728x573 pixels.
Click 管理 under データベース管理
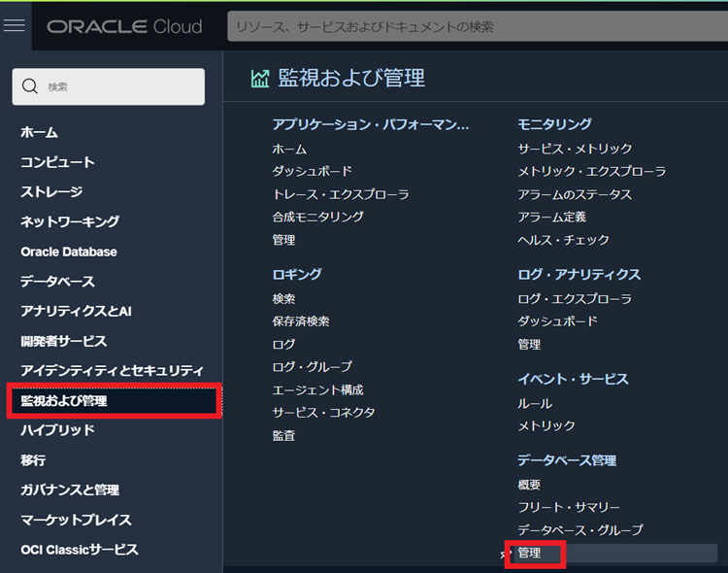coord(529,553)
